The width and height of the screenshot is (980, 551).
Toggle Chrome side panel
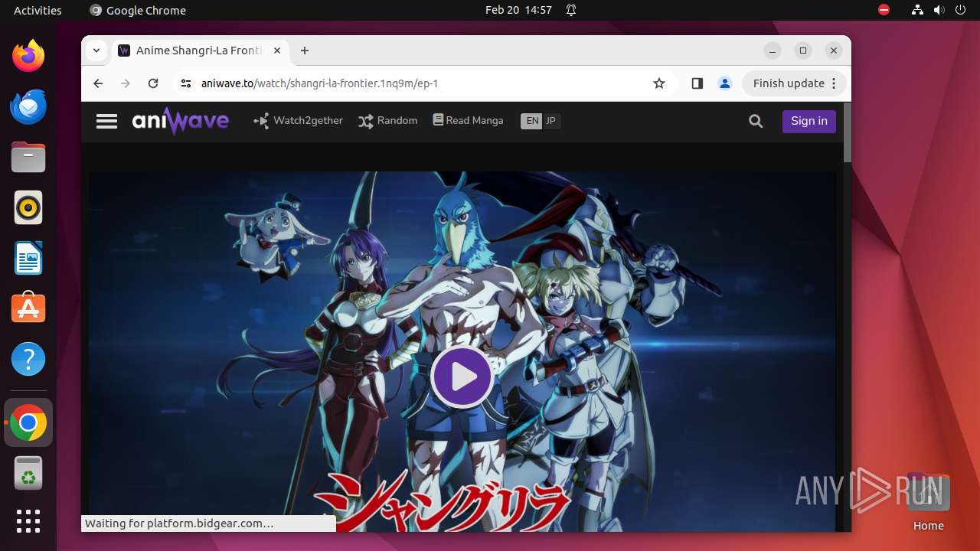tap(697, 83)
